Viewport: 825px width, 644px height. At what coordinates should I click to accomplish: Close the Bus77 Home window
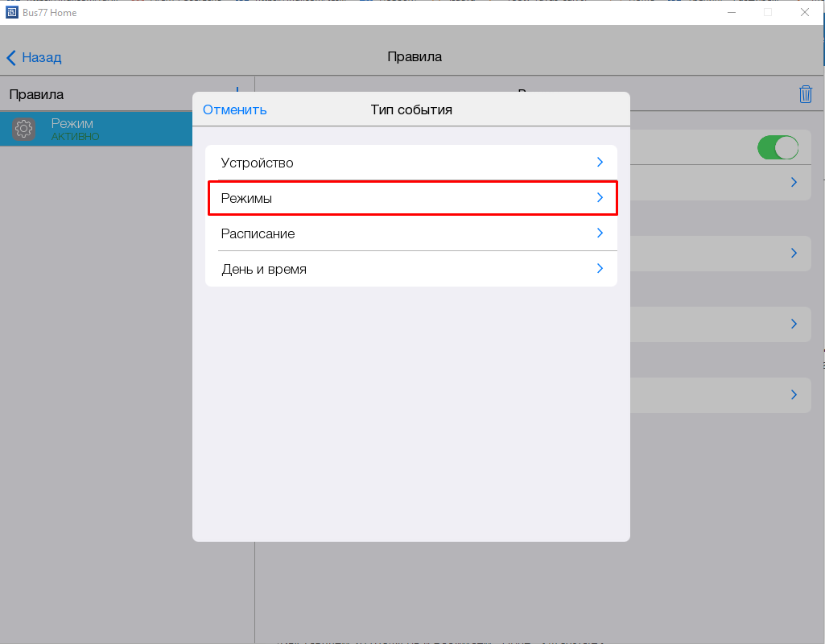(804, 12)
